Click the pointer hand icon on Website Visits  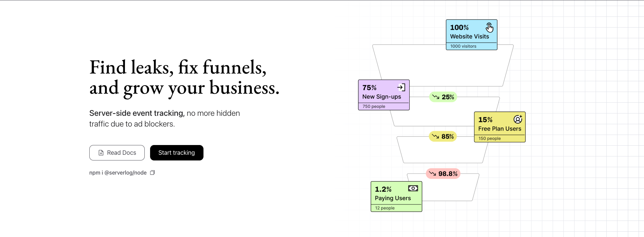(x=489, y=27)
